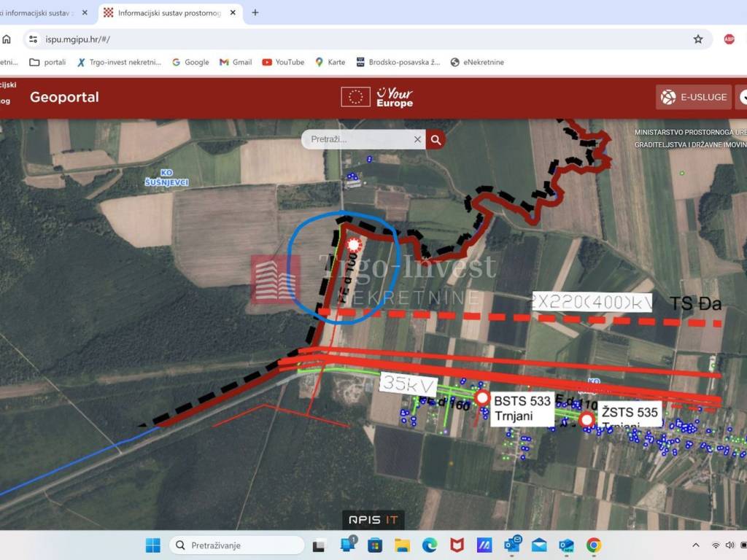Clear the Pretraži search field with X
This screenshot has width=747, height=560.
[x=417, y=139]
